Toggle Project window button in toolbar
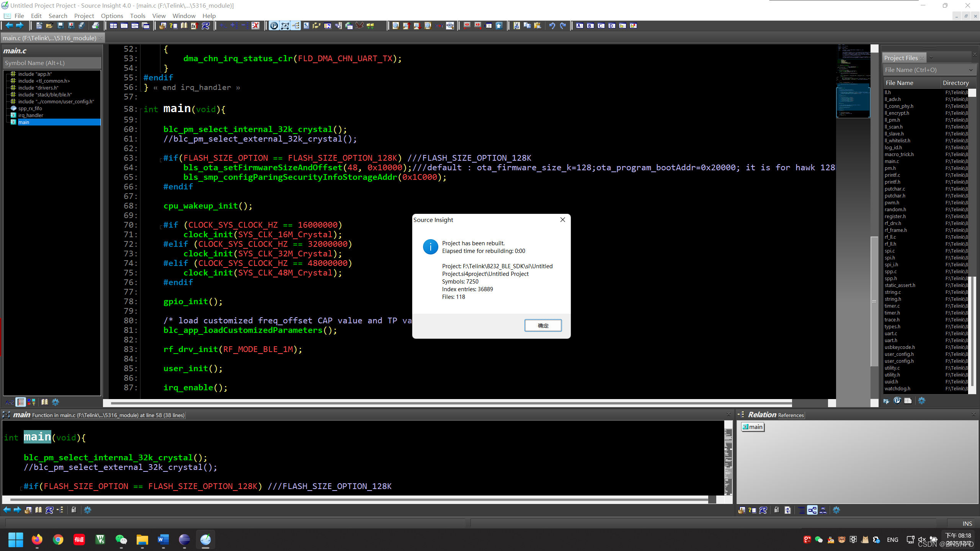 click(x=274, y=26)
